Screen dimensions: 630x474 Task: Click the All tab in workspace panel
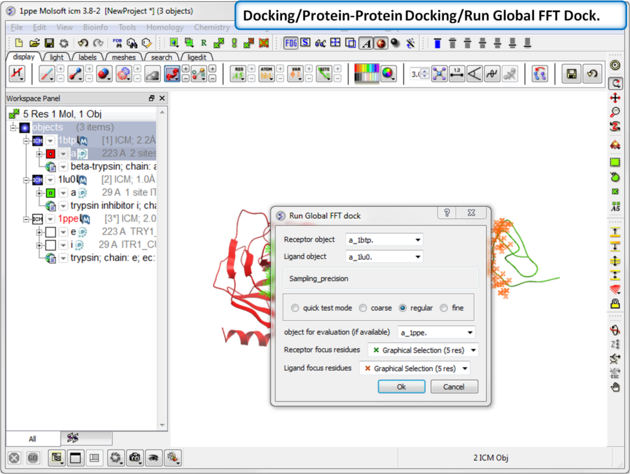tap(33, 439)
